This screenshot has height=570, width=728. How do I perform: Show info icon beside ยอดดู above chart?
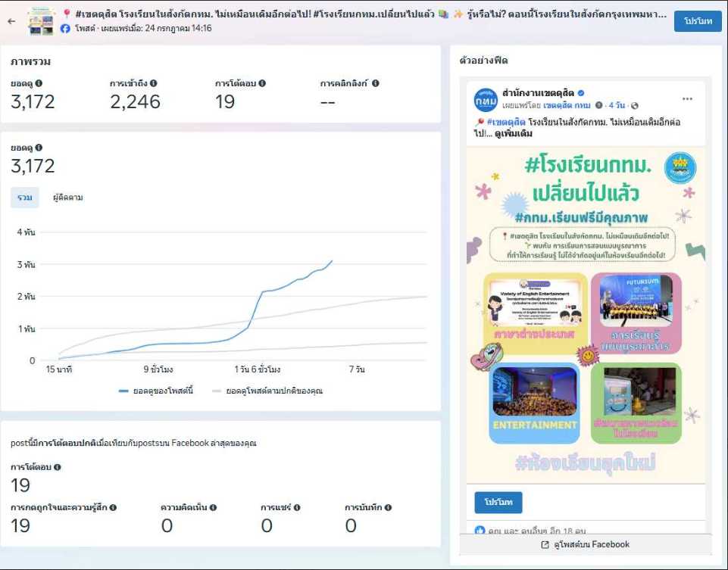[x=39, y=148]
